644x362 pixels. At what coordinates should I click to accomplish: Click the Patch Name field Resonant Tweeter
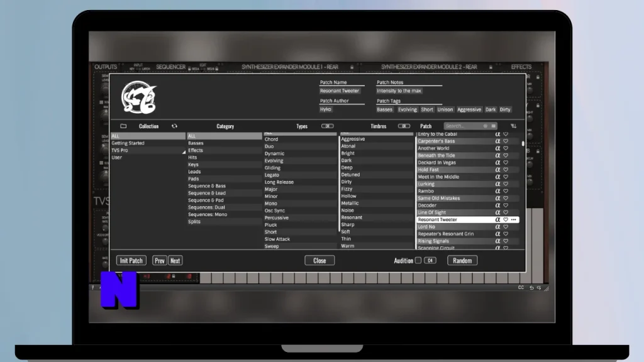(339, 90)
